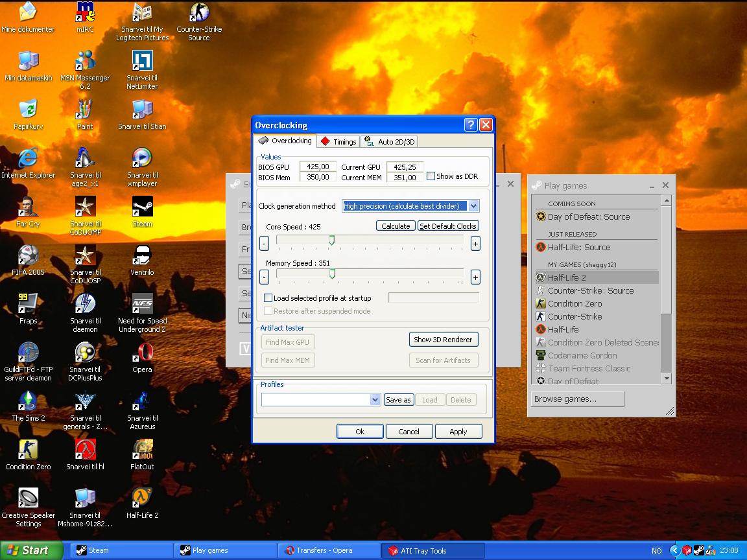Expand hidden system tray icons arrow
This screenshot has height=560, width=747.
pos(674,550)
